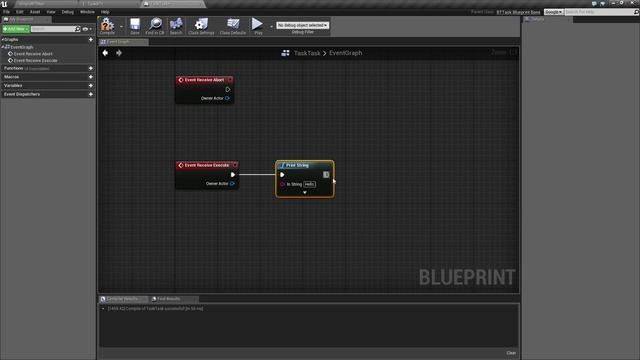The height and width of the screenshot is (360, 640).
Task: Switch to the Find Results tab
Action: [169, 299]
